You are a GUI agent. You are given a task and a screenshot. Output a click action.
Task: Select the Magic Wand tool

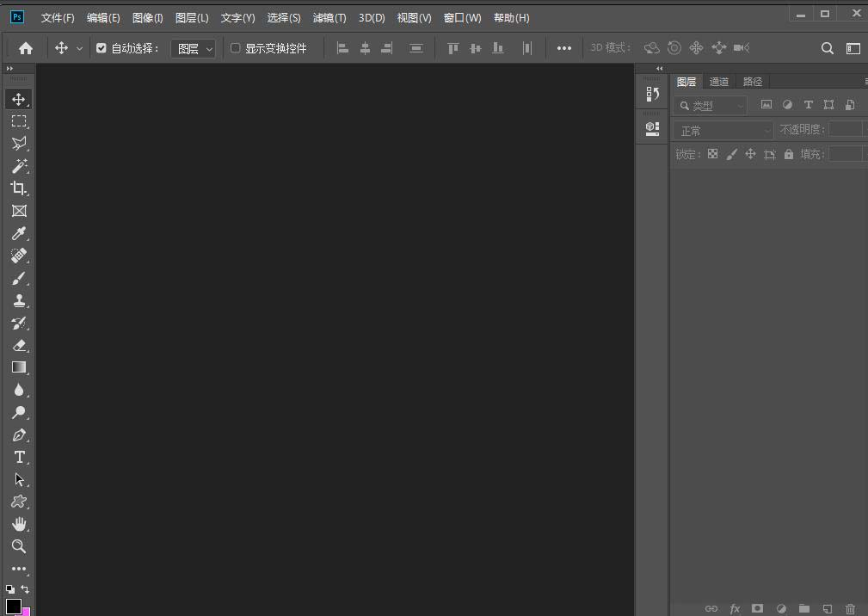coord(19,166)
